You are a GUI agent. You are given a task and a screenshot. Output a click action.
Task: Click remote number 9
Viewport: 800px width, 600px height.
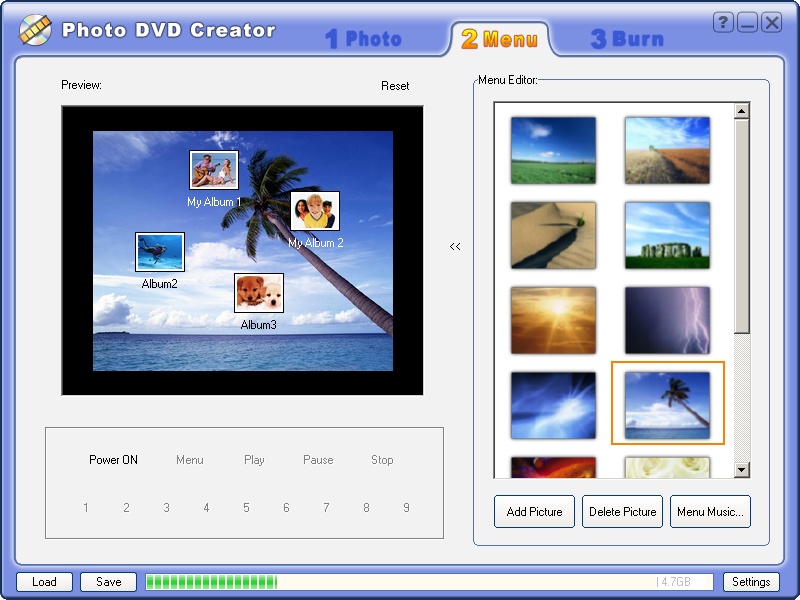(x=406, y=508)
